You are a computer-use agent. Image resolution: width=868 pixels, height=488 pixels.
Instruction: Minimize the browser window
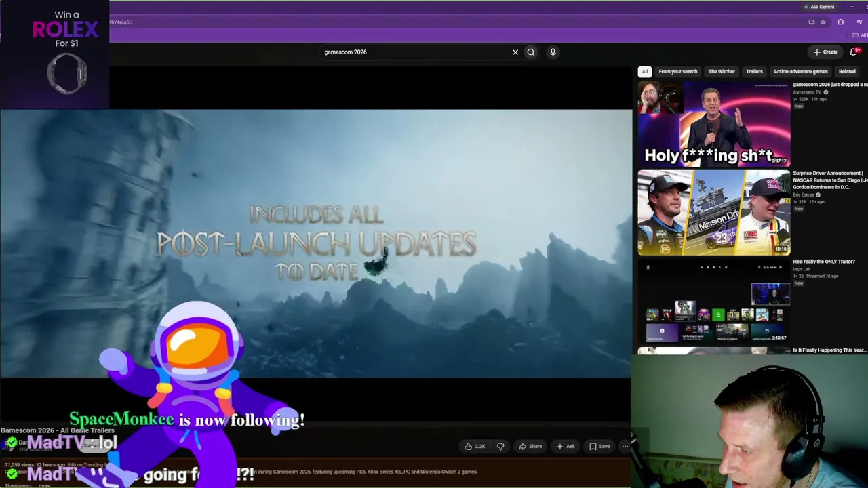[x=852, y=7]
